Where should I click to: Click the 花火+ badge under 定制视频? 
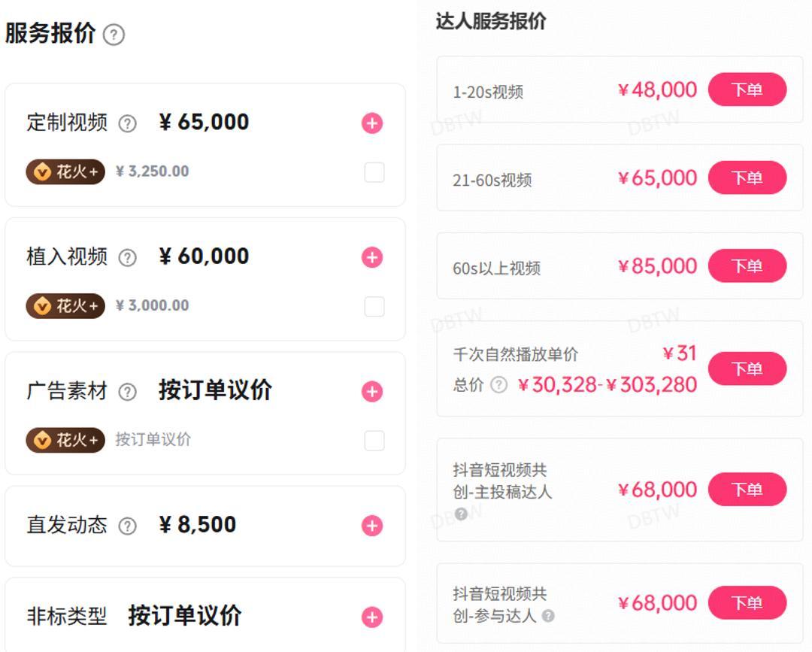tap(65, 172)
